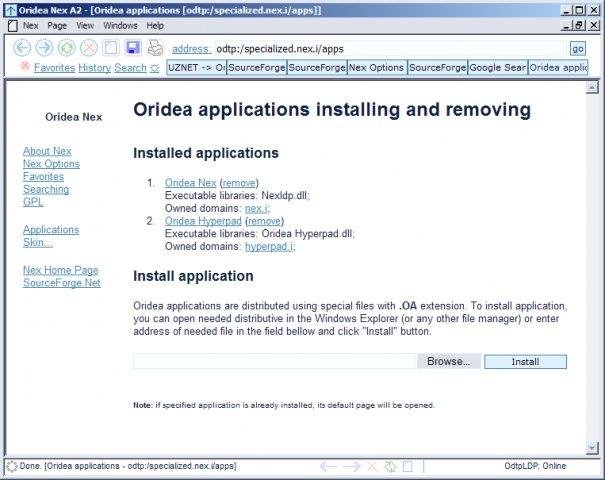Click the loading spinner icon in status bar

(x=12, y=466)
